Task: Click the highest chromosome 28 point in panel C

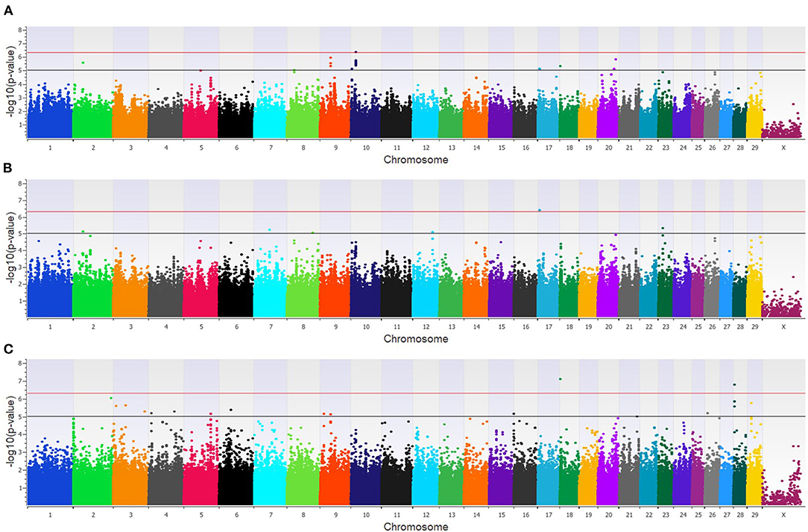Action: (x=734, y=384)
